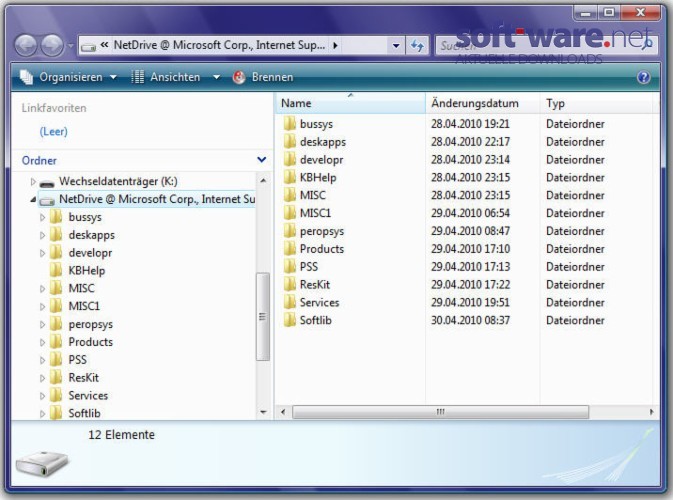
Task: Select peropsys folder in tree
Action: [91, 324]
